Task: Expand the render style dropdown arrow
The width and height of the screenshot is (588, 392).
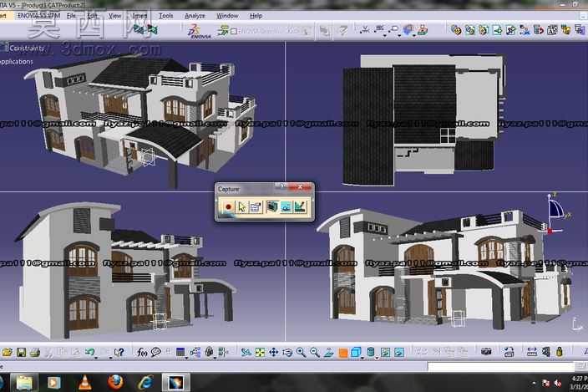Action: [377, 357]
